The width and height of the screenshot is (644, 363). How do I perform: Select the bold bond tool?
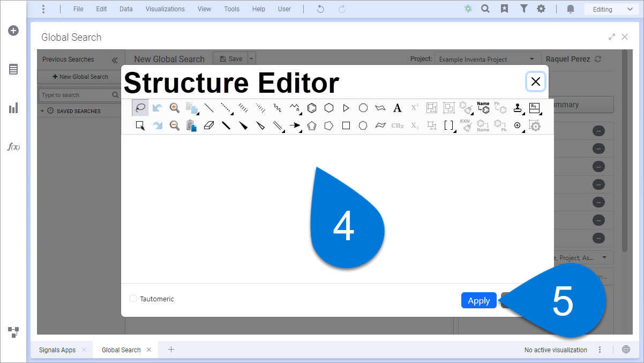pos(226,125)
